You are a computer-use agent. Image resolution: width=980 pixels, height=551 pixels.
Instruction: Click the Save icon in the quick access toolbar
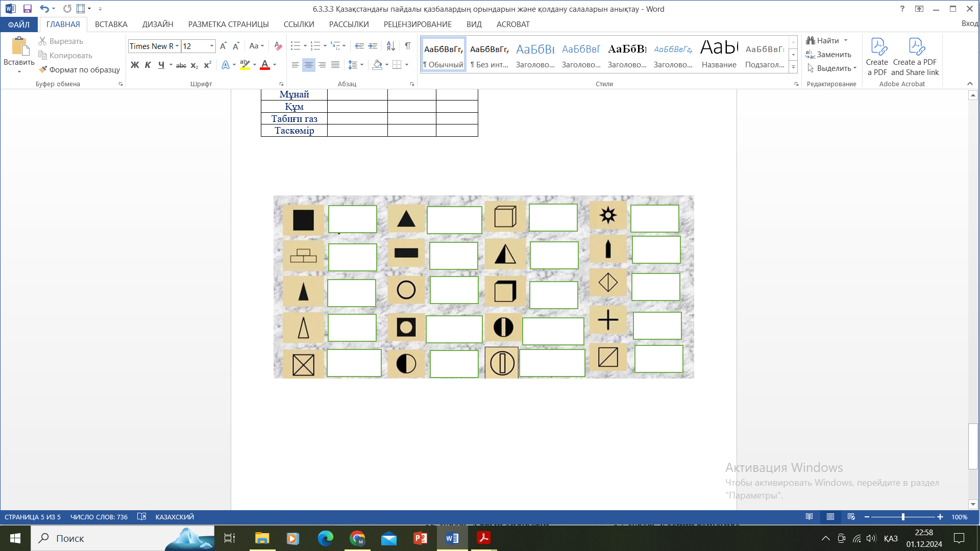tap(28, 9)
